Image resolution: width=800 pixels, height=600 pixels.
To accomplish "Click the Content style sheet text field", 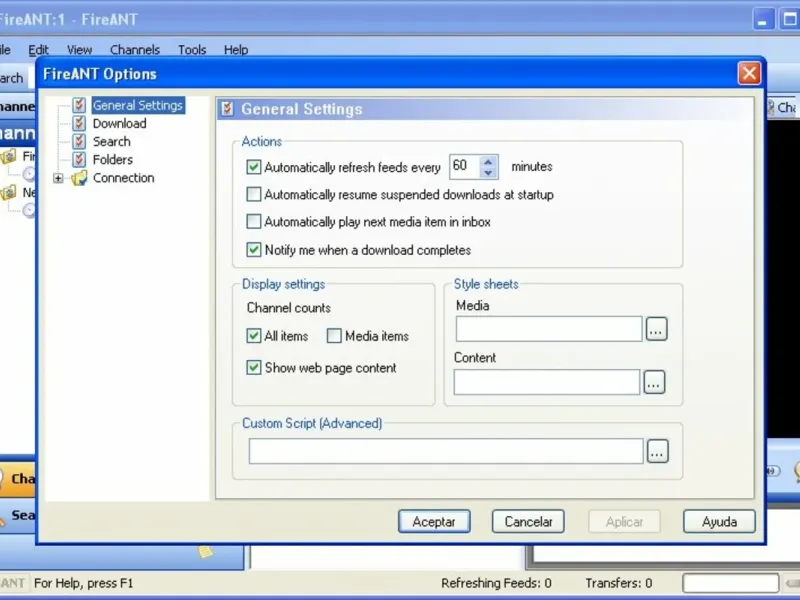I will [547, 382].
